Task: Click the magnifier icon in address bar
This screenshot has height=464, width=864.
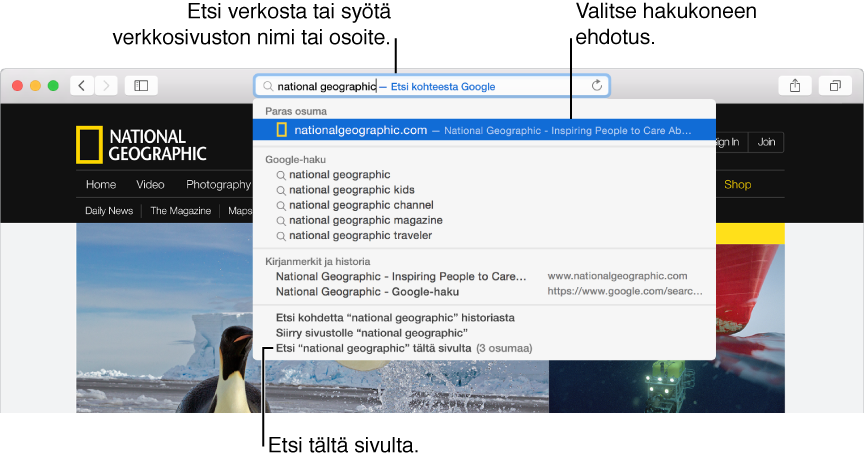Action: (267, 86)
